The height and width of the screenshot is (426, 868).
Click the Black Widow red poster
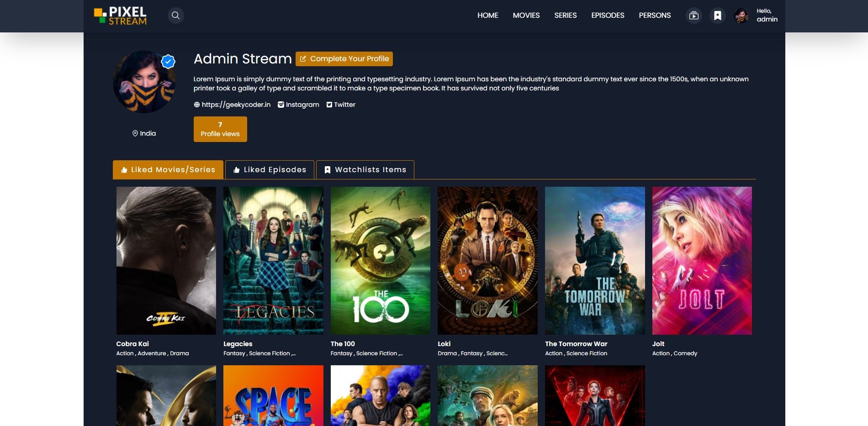[x=595, y=395]
